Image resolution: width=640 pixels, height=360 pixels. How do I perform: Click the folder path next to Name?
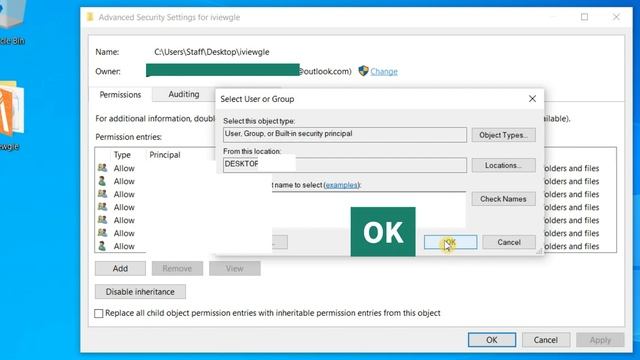[211, 52]
